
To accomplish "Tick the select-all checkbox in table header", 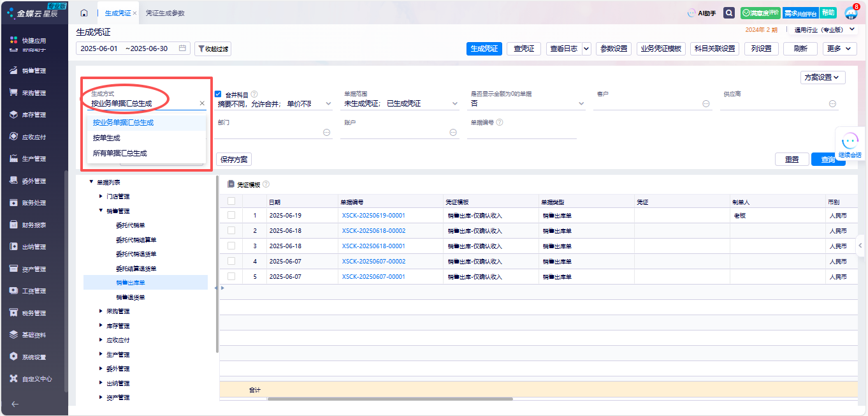I will coord(231,201).
